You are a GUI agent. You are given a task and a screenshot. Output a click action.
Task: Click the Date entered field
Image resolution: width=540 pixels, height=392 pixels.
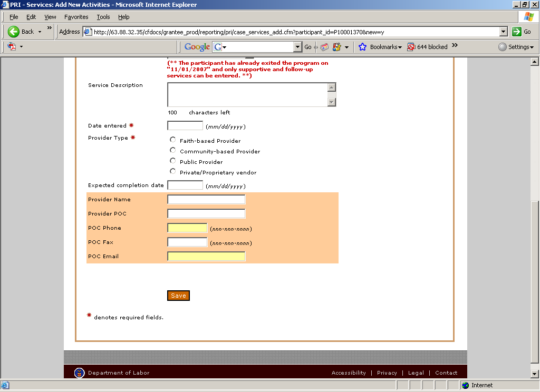(x=185, y=125)
